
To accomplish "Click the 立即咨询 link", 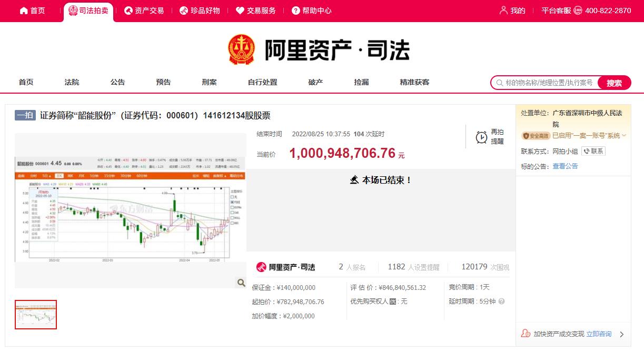I will (599, 334).
